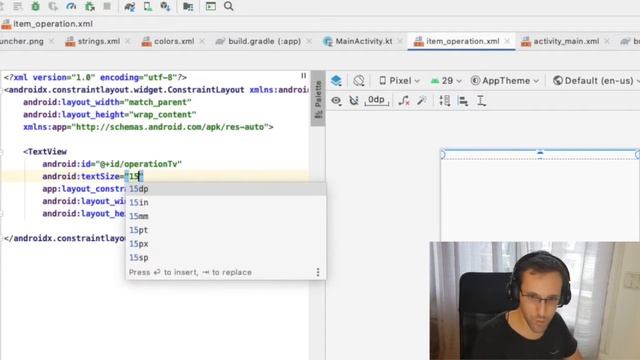
Task: Click the Stop square icon
Action: pyautogui.click(x=107, y=6)
